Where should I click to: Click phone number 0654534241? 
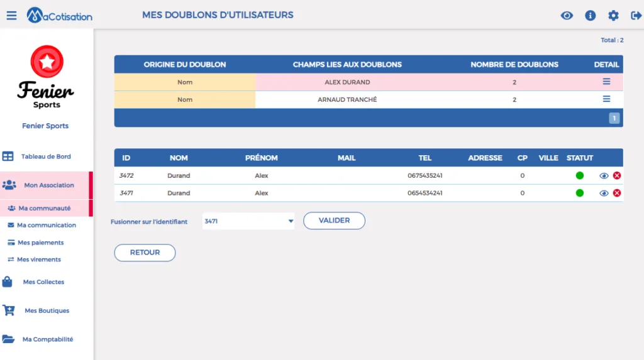click(x=425, y=193)
